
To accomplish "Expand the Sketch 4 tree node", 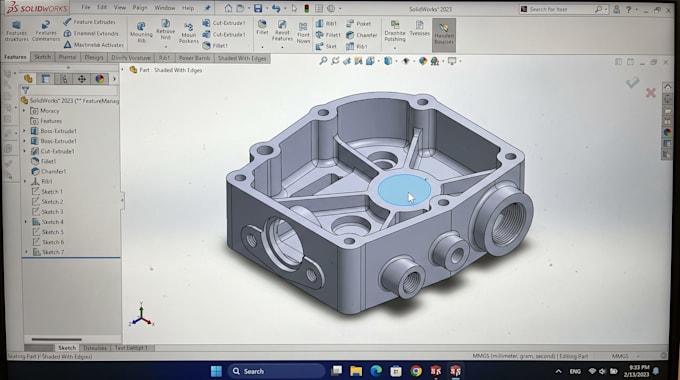I will [26, 222].
